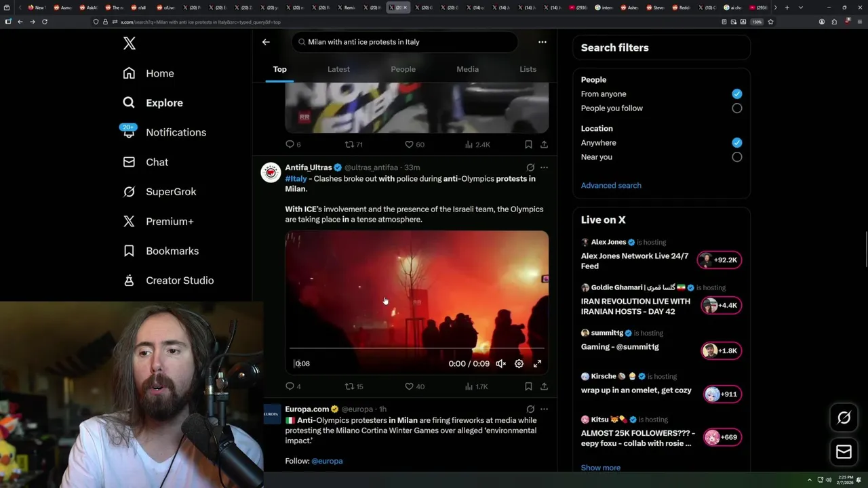Open floating Grok button
This screenshot has height=488, width=868.
844,418
